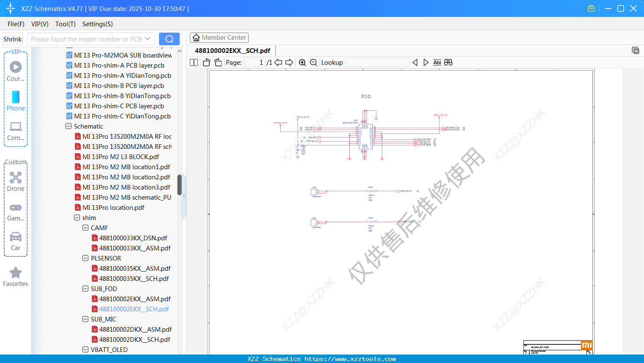Open MI 13Pro M2 L3 BLOCK.pdf

[117, 157]
